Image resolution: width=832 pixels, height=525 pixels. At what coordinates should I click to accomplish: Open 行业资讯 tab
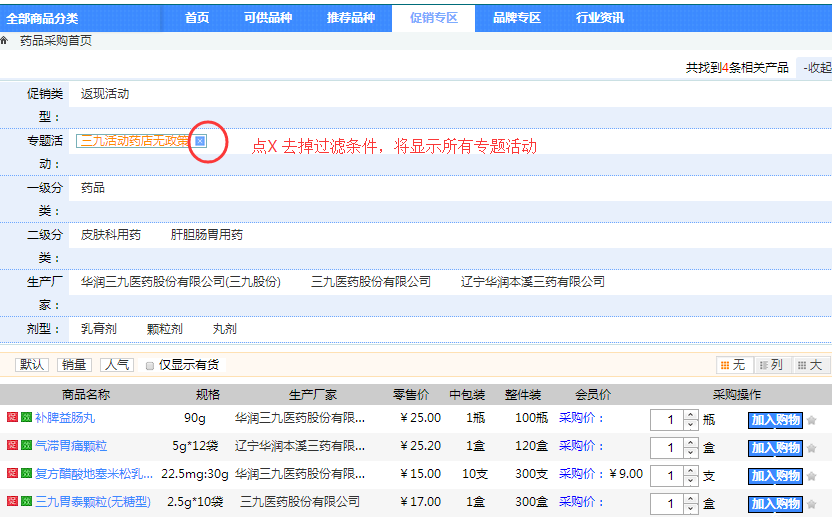[x=600, y=18]
